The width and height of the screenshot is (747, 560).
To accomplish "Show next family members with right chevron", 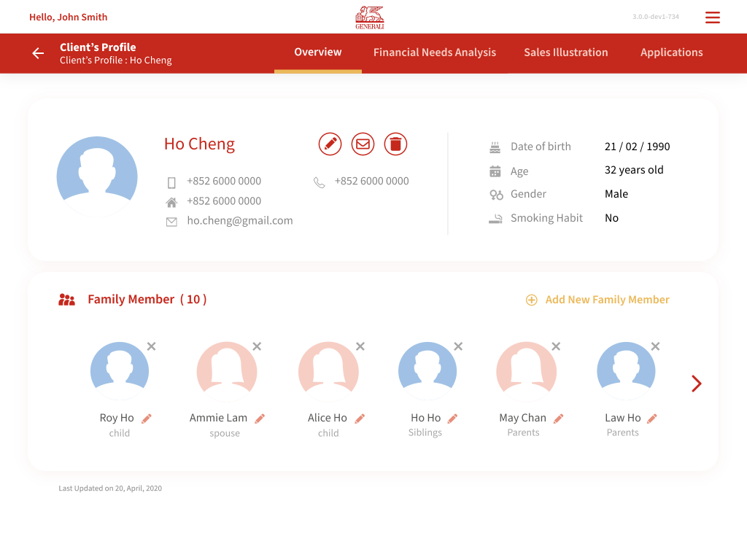I will coord(697,384).
